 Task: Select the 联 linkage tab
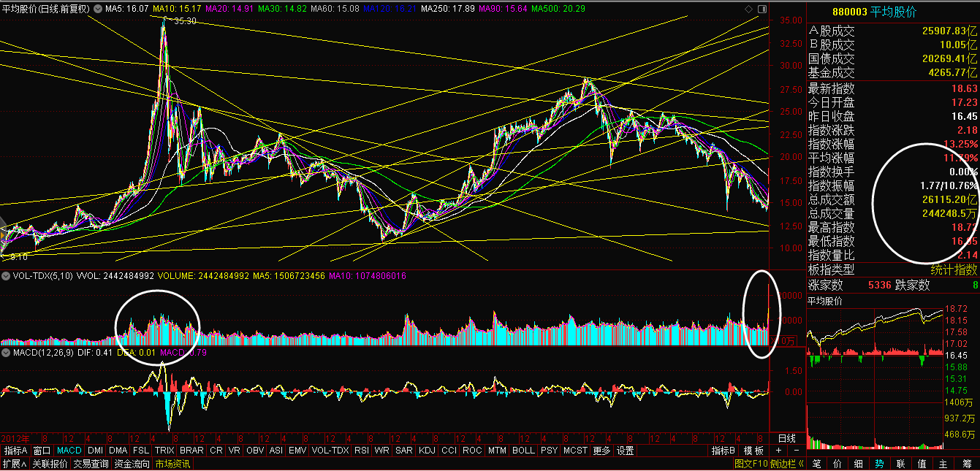click(900, 464)
